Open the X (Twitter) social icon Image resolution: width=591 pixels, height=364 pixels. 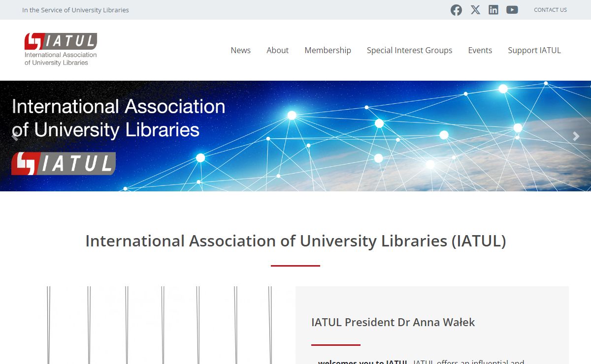coord(475,10)
